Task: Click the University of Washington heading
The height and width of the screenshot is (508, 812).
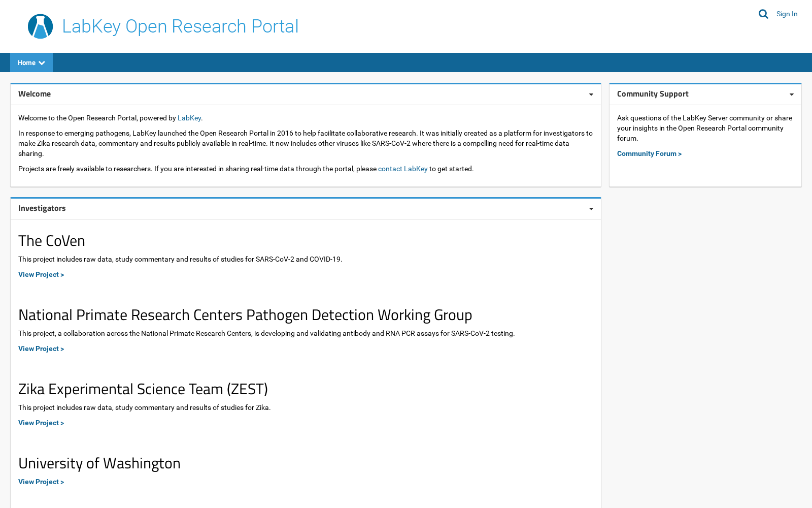Action: 99,463
